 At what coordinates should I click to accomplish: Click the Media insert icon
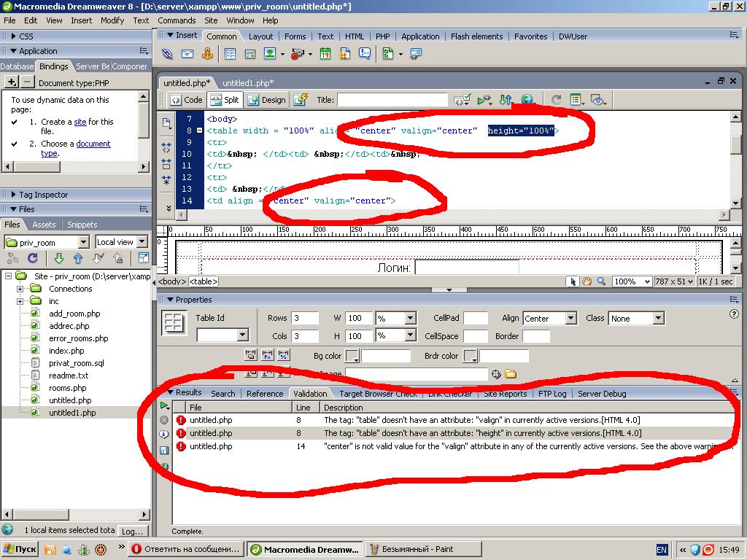[x=298, y=54]
